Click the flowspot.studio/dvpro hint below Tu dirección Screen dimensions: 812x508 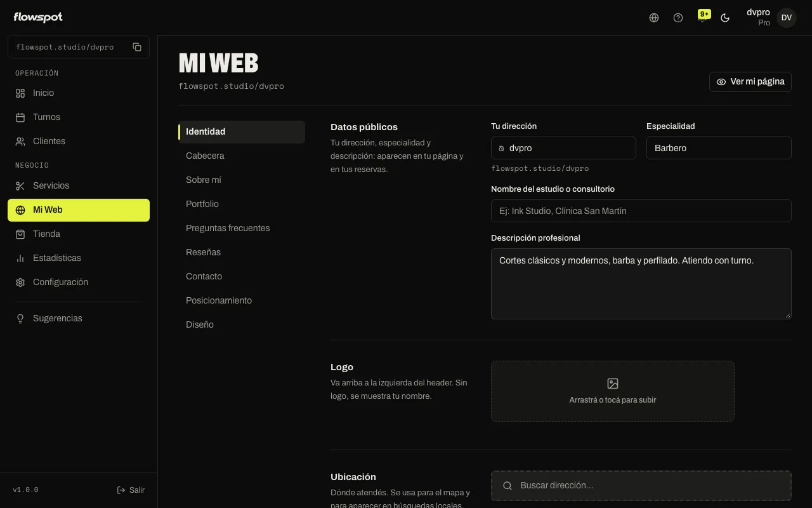coord(540,169)
